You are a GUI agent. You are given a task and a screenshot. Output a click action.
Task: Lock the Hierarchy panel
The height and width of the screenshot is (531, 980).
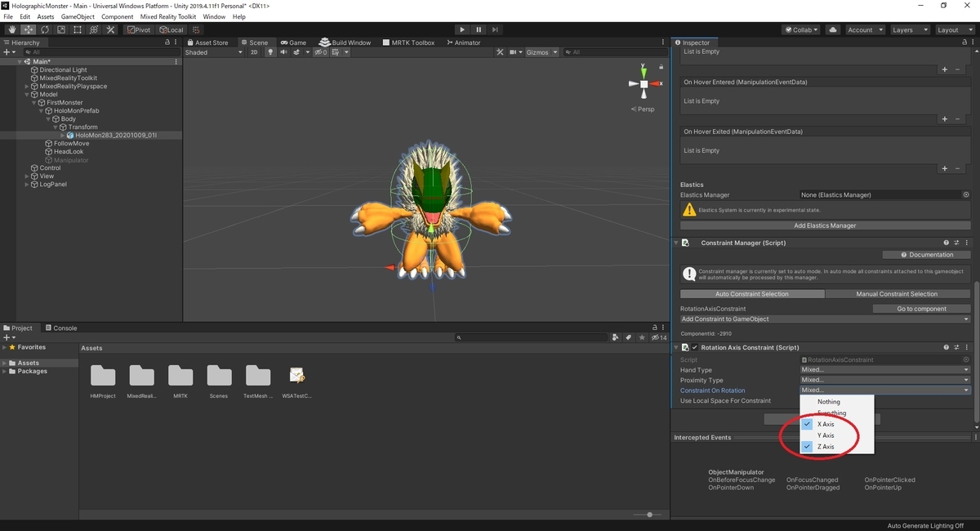coord(167,42)
